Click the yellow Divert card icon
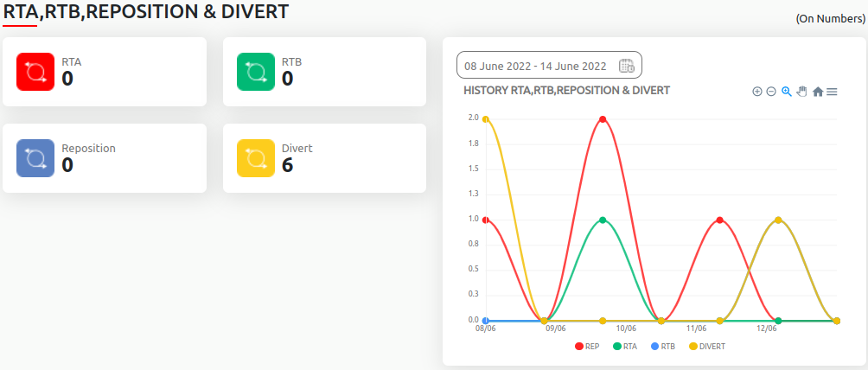 coord(256,158)
